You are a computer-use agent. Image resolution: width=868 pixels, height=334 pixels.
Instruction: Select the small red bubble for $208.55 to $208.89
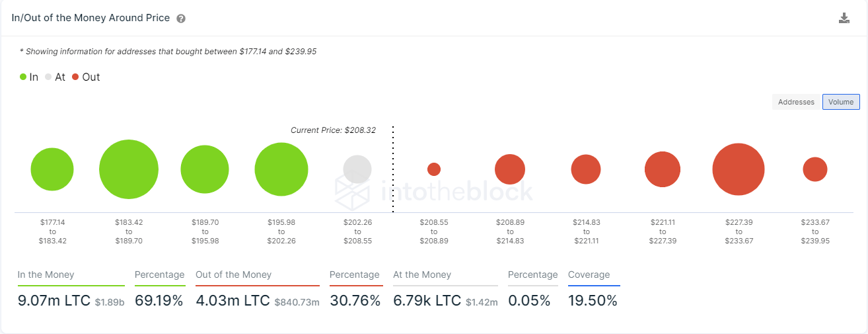(x=434, y=169)
